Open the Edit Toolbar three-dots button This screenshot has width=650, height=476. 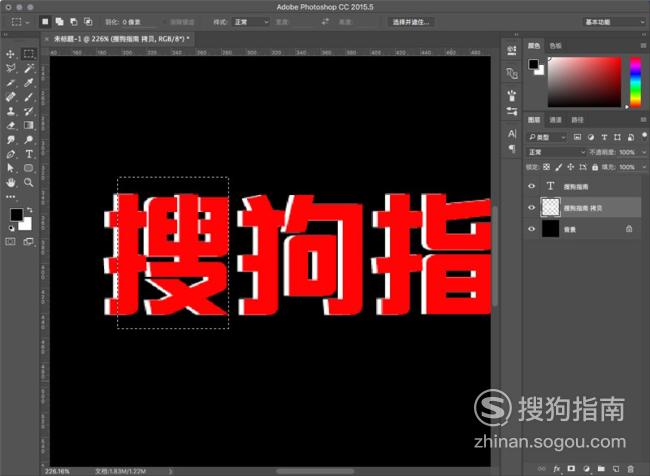(11, 197)
